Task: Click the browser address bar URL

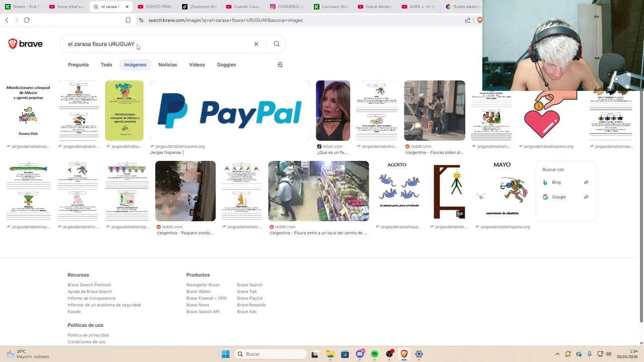Action: point(225,20)
